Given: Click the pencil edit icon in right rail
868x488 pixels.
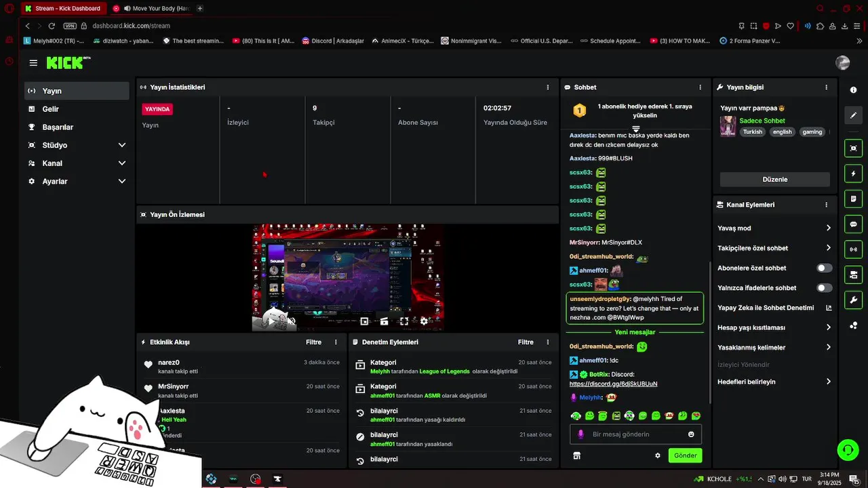Looking at the screenshot, I should coord(853,115).
